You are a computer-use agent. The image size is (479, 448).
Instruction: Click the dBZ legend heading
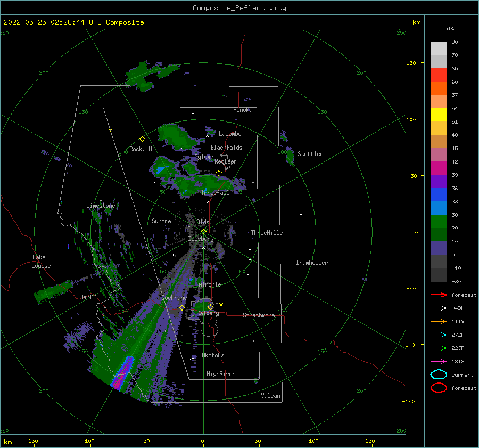point(451,28)
